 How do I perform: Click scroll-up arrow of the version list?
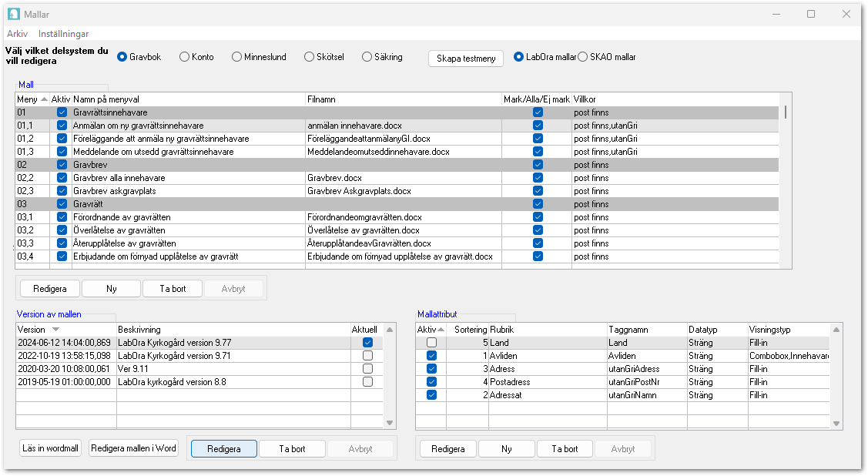coord(390,330)
